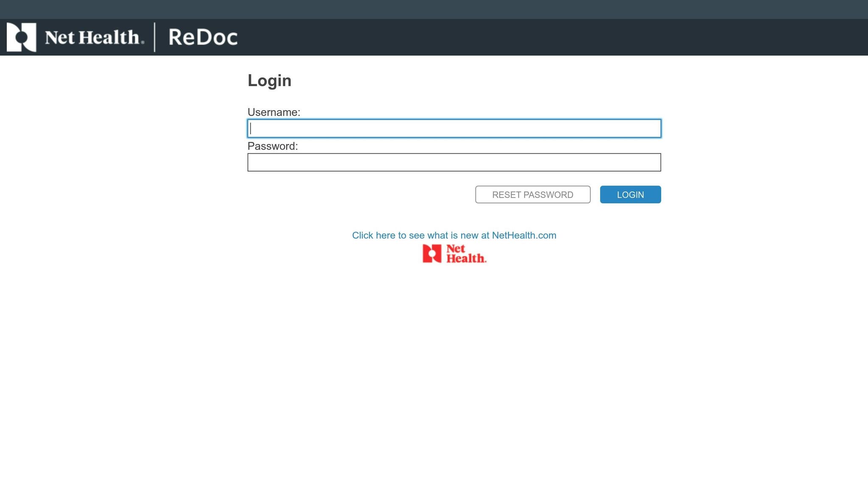Open what's new at NetHealth.com link
The height and width of the screenshot is (488, 868).
point(454,235)
